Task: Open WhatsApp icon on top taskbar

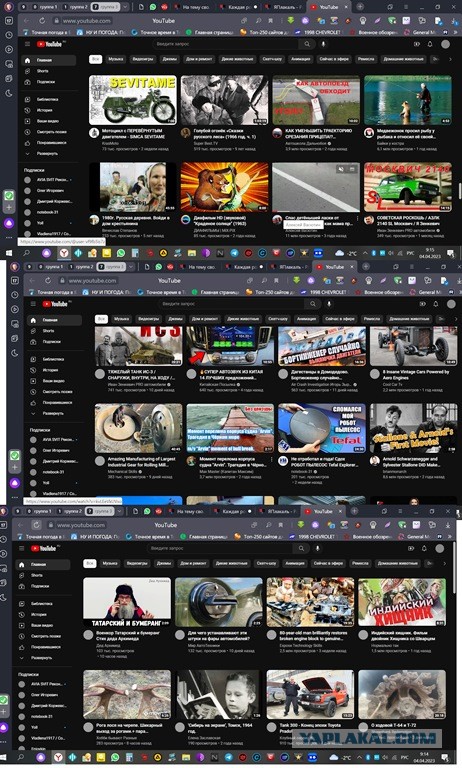Action: [121, 253]
